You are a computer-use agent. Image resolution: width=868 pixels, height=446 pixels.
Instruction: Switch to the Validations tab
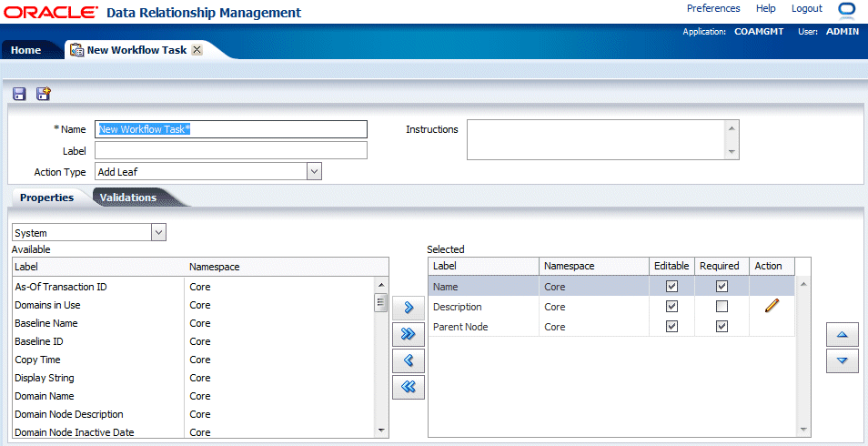[128, 198]
